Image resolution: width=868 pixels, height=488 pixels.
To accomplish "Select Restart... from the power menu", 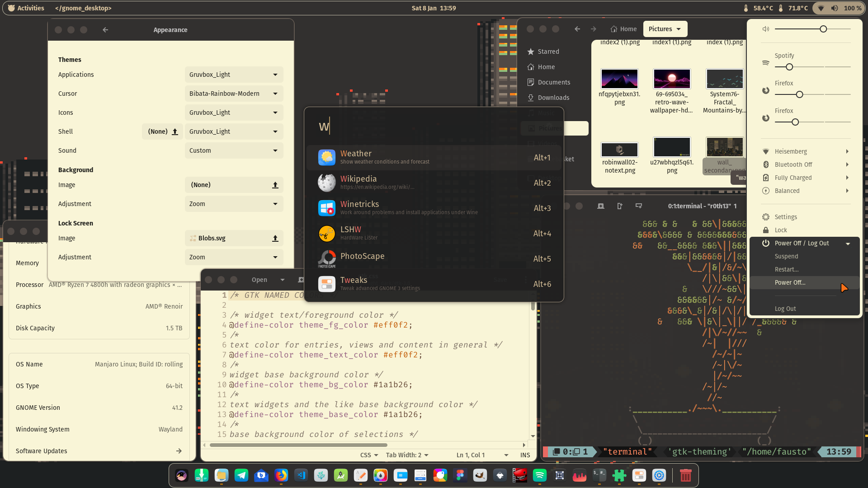I will 805,269.
